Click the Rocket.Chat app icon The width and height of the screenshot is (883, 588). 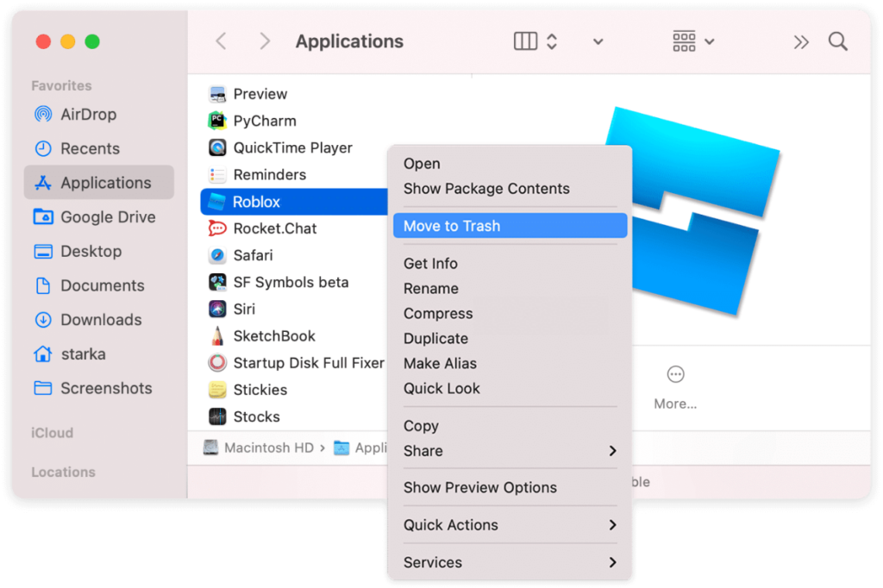[217, 228]
